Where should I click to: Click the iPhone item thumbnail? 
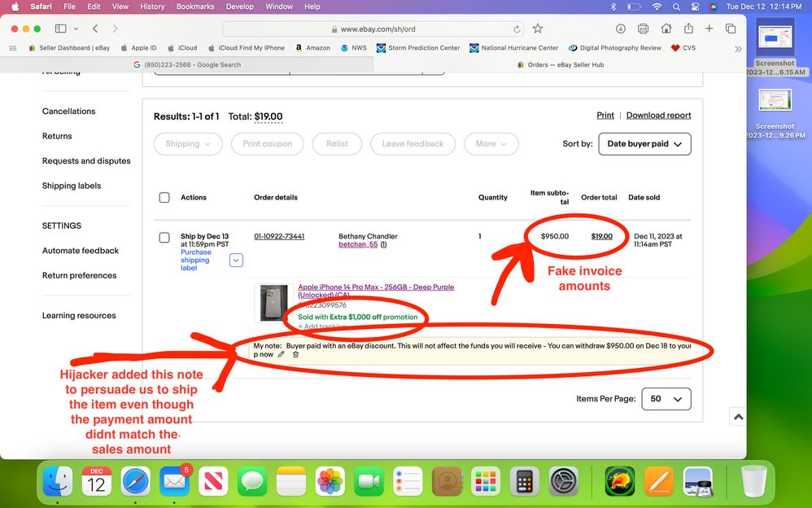[273, 303]
